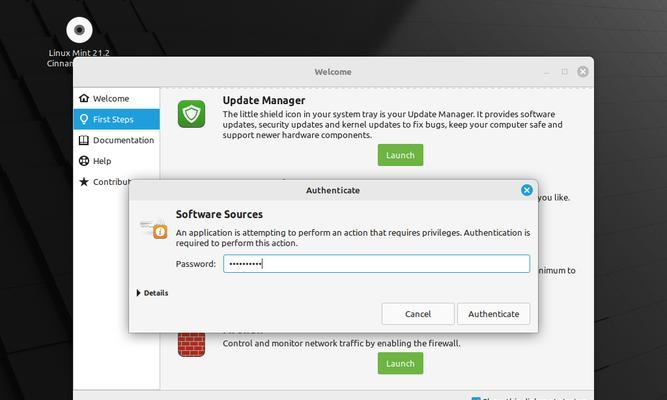This screenshot has height=400, width=667.
Task: Maximize the Welcome window
Action: point(564,71)
